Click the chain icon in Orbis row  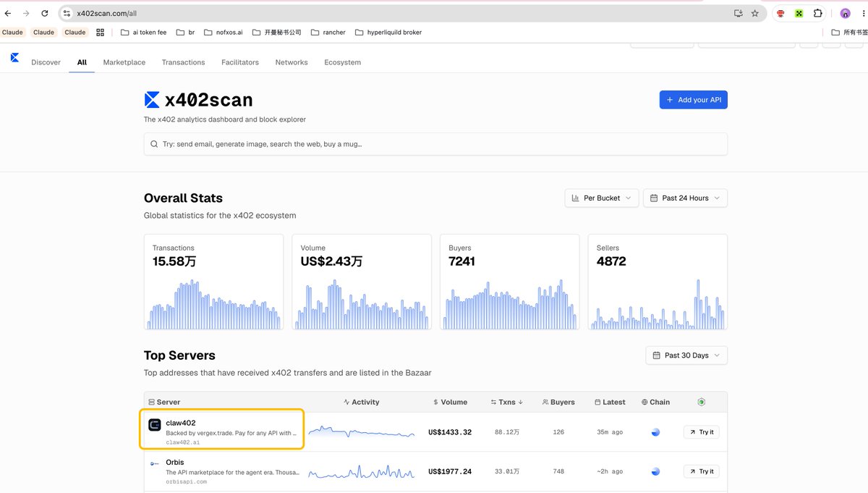[655, 471]
